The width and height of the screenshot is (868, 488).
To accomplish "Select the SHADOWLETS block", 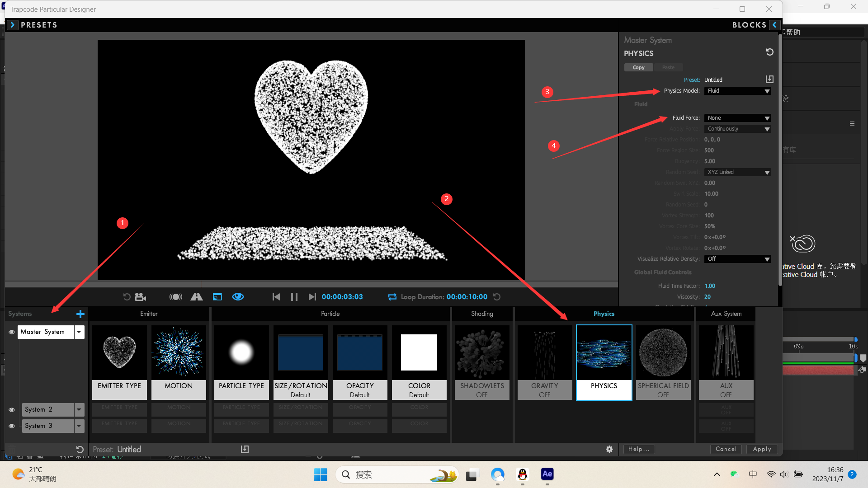I will pos(482,362).
